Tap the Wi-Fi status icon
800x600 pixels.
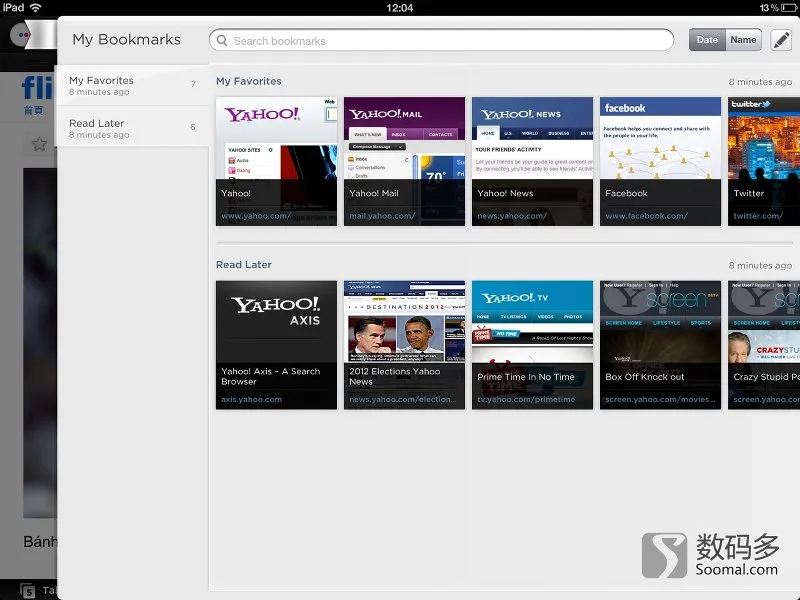click(x=36, y=8)
